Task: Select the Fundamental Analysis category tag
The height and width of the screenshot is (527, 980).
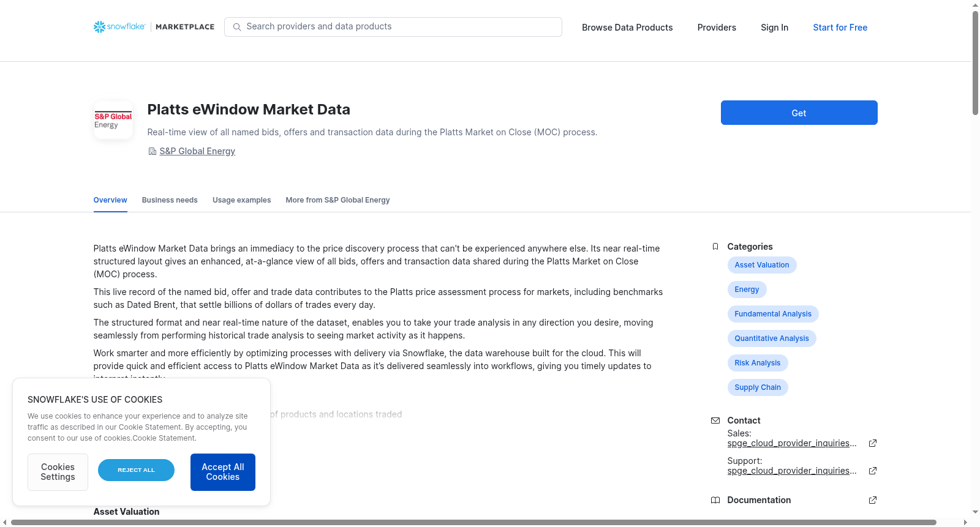Action: 773,314
